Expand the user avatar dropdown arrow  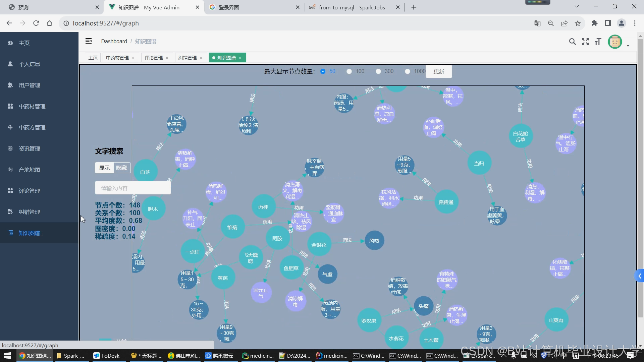(x=628, y=45)
